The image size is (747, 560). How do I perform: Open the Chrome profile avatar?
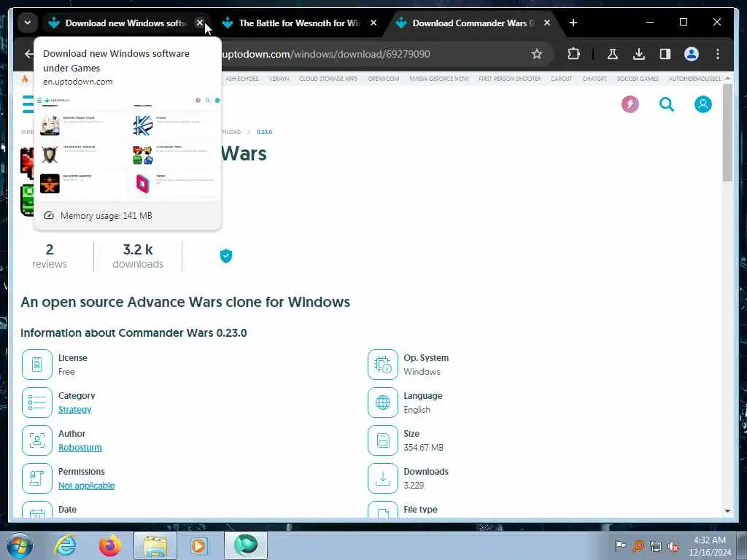tap(692, 54)
